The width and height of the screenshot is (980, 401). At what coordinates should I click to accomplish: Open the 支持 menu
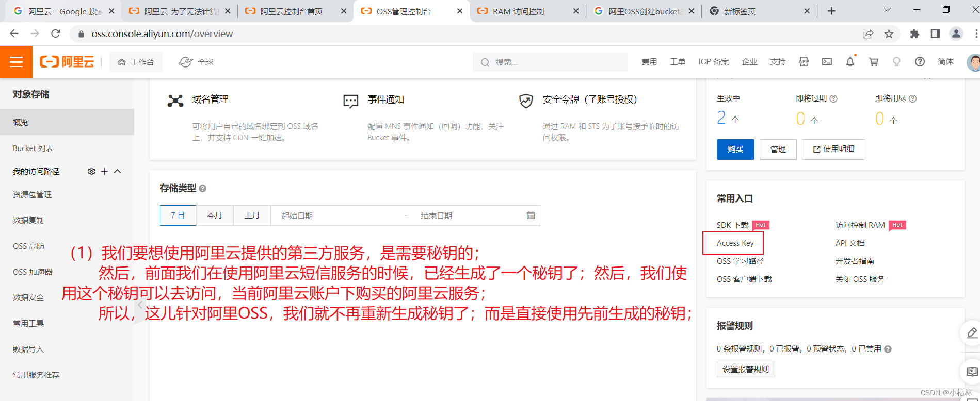(778, 62)
